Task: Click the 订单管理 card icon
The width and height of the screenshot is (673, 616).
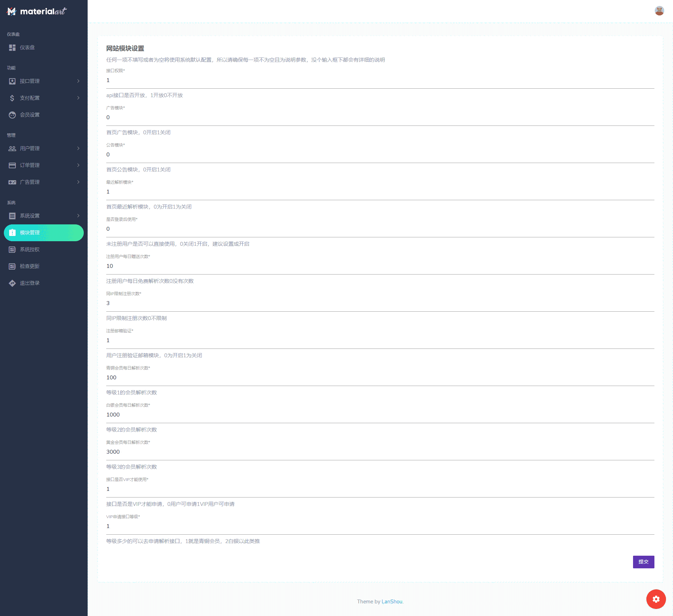Action: click(12, 165)
